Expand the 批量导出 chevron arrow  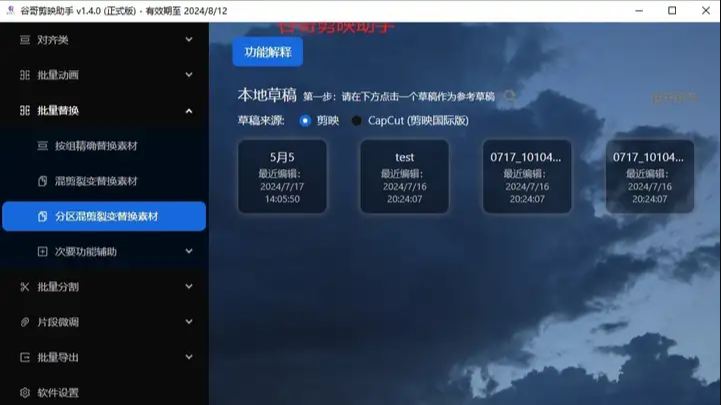(x=189, y=357)
